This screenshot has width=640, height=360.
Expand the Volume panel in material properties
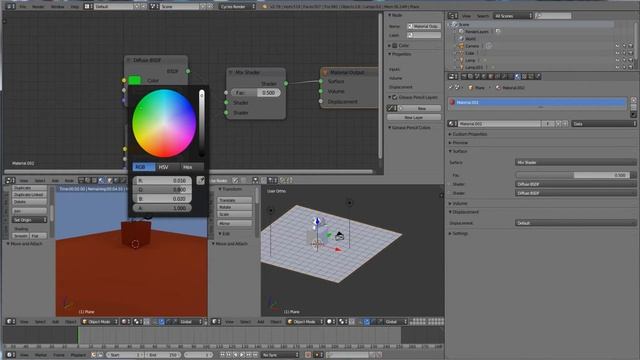click(450, 203)
